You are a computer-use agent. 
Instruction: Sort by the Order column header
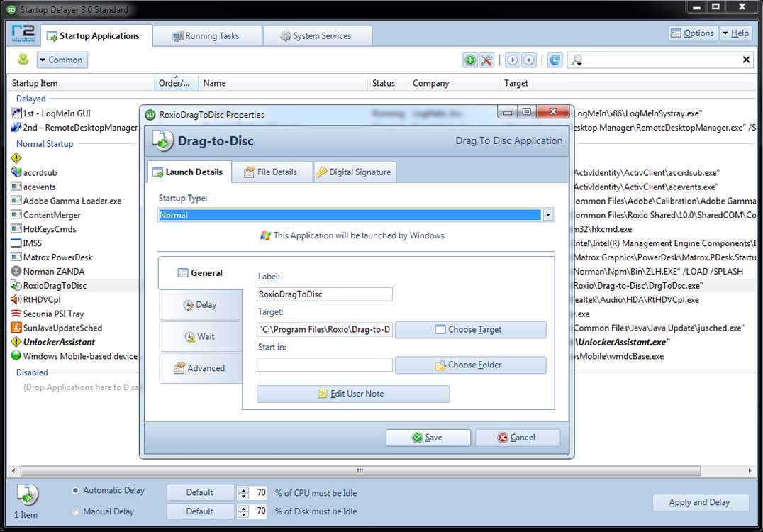point(176,83)
